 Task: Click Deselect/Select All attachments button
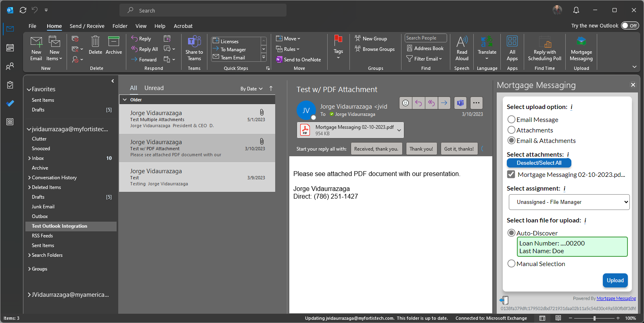pos(539,163)
